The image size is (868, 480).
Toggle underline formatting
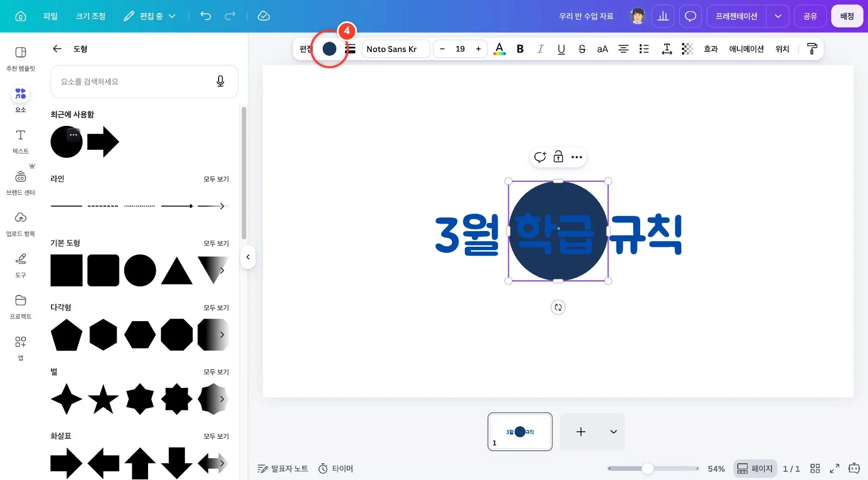(561, 49)
